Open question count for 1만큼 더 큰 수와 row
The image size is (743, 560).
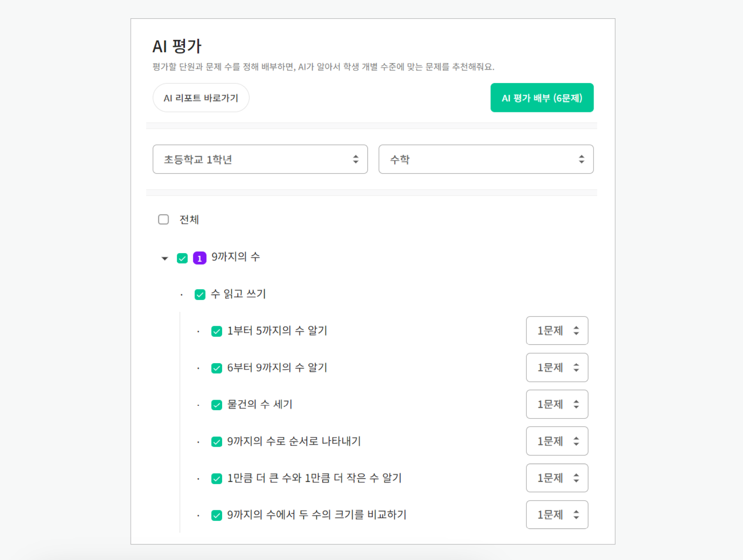[557, 478]
